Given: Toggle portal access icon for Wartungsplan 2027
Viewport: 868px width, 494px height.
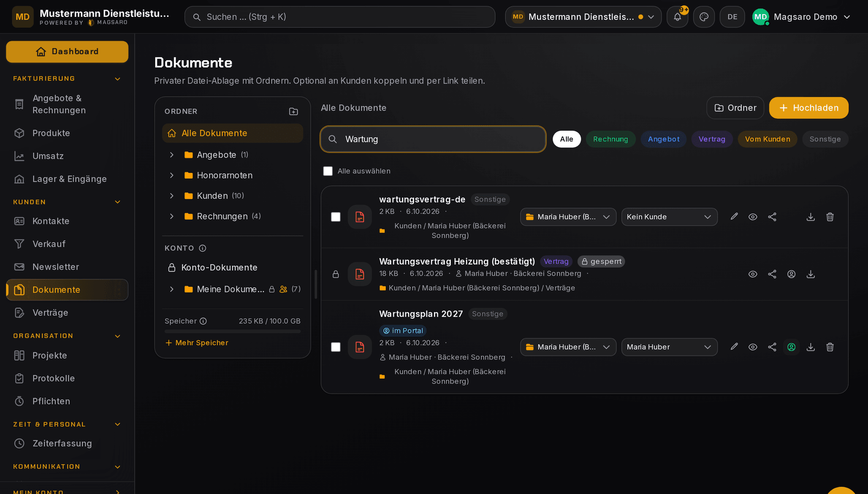Looking at the screenshot, I should [x=792, y=347].
